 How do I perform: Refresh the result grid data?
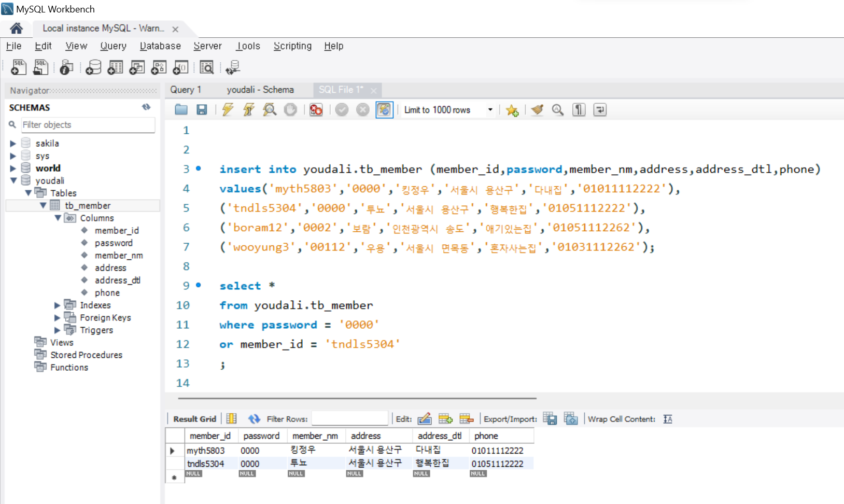(x=254, y=419)
